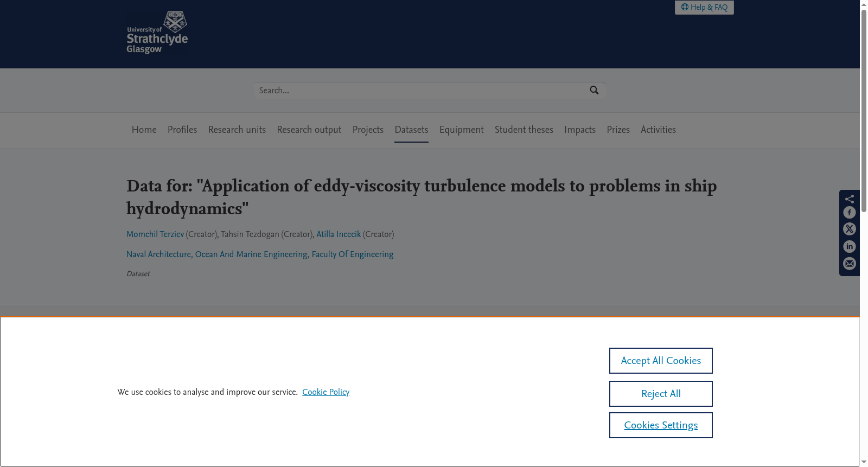This screenshot has width=868, height=467.
Task: Click Accept All Cookies
Action: 661,361
